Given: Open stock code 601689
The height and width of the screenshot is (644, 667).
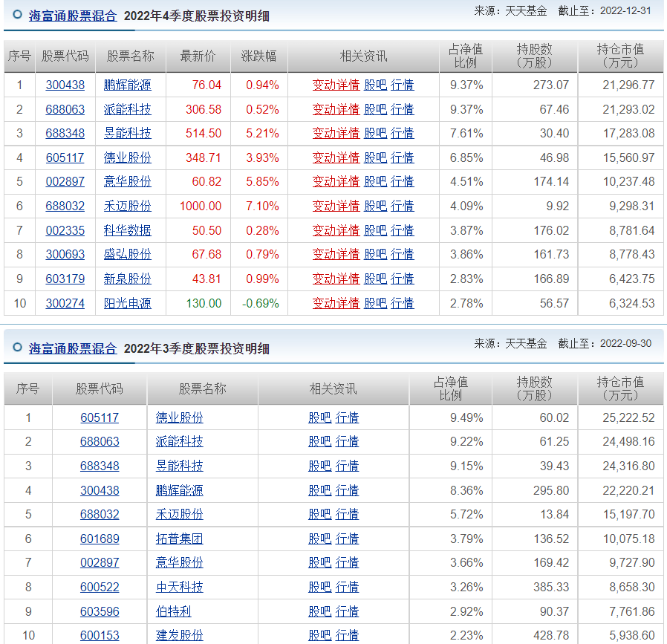Looking at the screenshot, I should pyautogui.click(x=100, y=539).
